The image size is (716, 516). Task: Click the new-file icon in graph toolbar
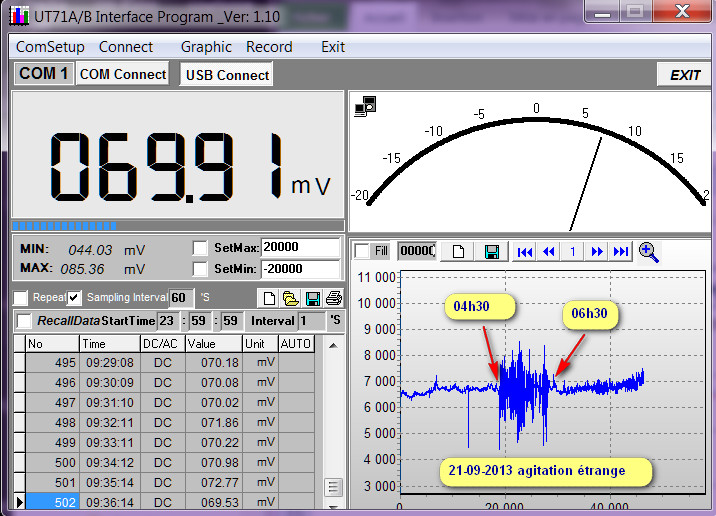(x=458, y=252)
